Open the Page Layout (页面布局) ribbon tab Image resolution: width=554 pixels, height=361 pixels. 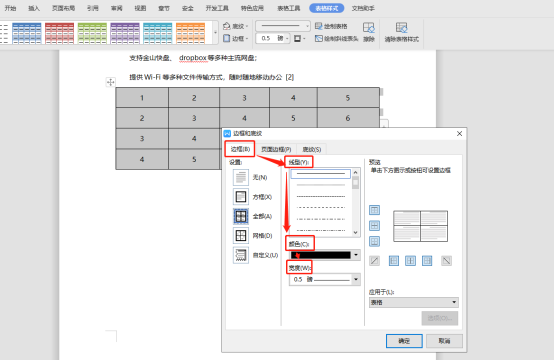point(64,8)
